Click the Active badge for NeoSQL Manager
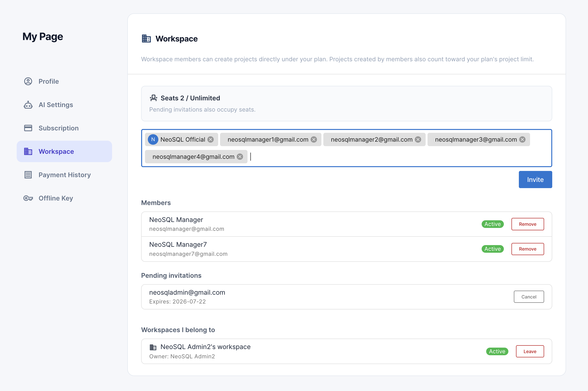The width and height of the screenshot is (588, 391). 493,224
